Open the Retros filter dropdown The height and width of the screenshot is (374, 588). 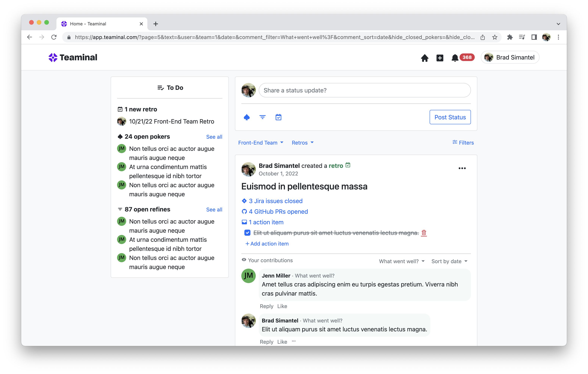(303, 143)
